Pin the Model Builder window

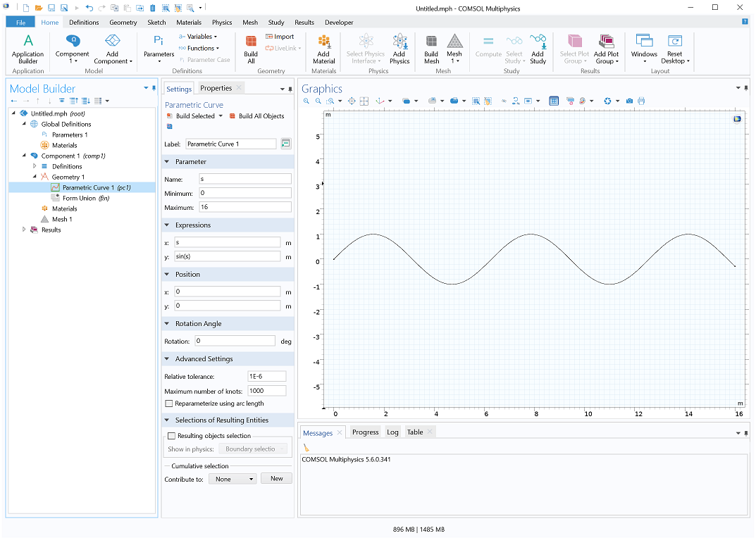tap(154, 88)
